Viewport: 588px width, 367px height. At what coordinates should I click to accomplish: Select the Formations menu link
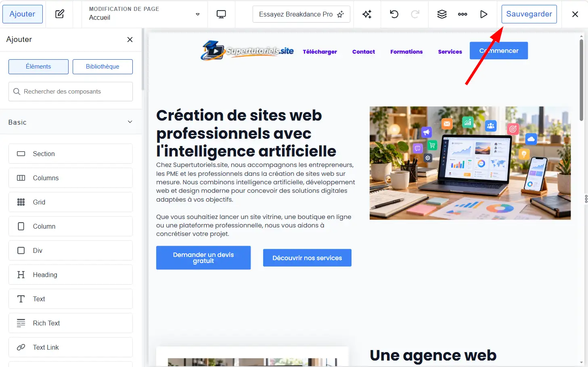pos(406,52)
